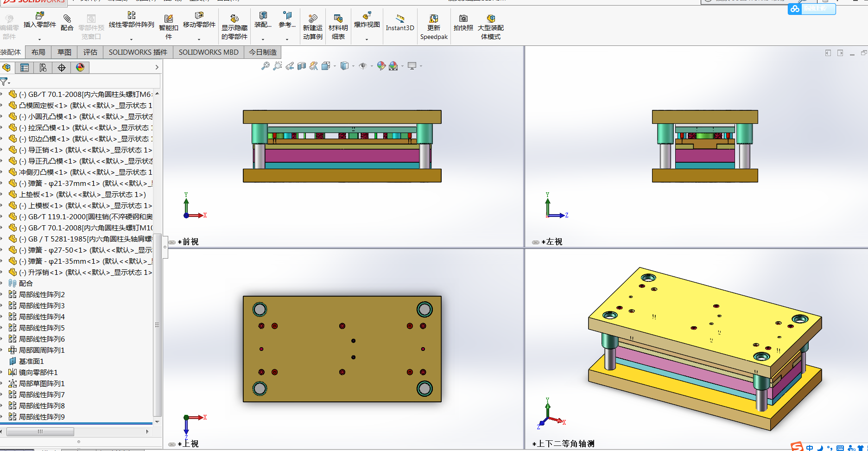868x451 pixels.
Task: Open Assembly Features (装配...) tool
Action: [x=263, y=20]
